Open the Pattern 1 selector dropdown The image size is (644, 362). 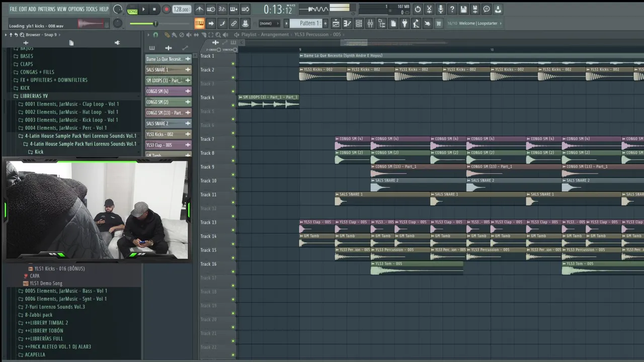[309, 23]
